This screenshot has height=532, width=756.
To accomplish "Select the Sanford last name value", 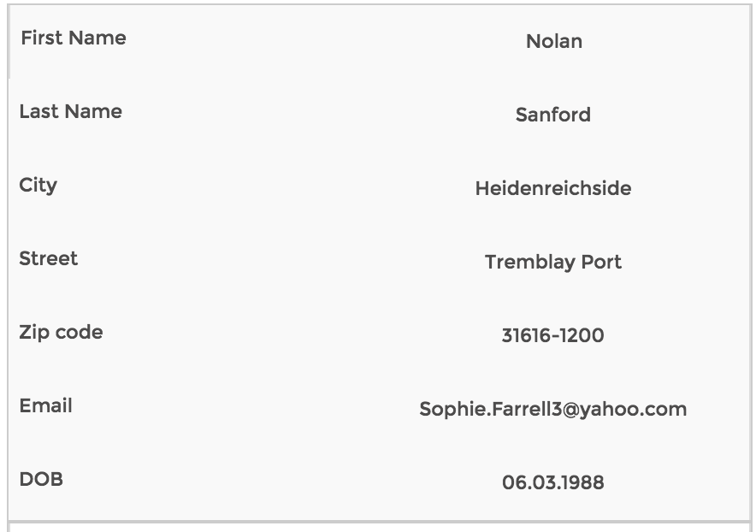I will tap(553, 115).
